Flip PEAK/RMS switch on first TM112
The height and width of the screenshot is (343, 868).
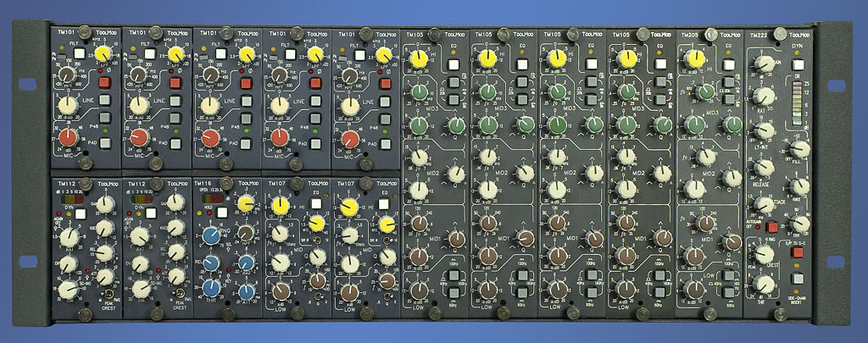108,295
